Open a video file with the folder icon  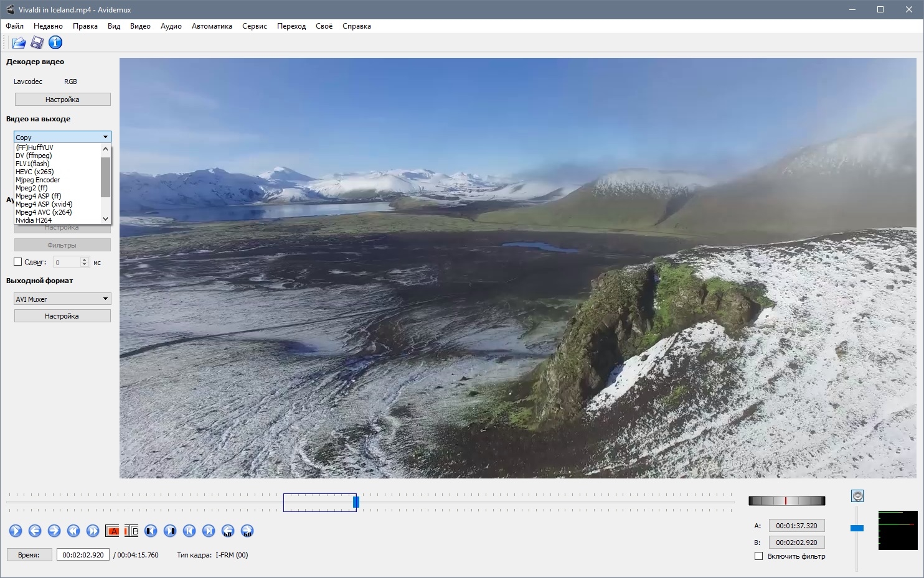pyautogui.click(x=19, y=42)
